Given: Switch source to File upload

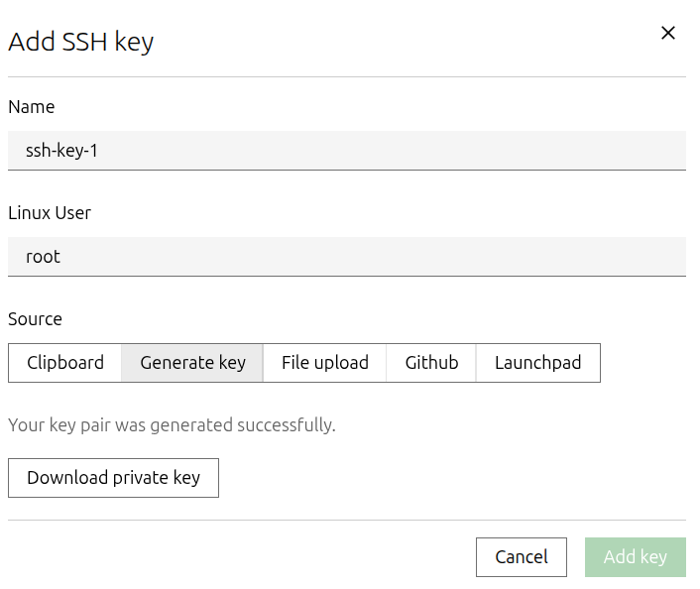Looking at the screenshot, I should coord(325,363).
